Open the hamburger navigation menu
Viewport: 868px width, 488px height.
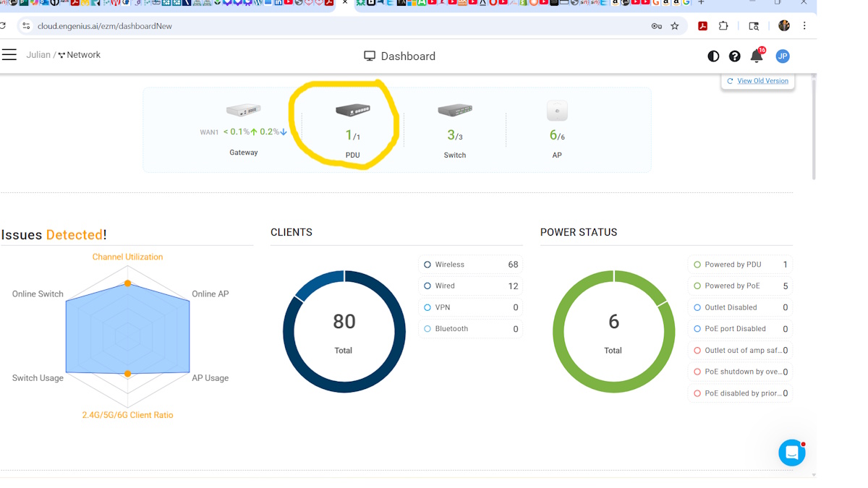[9, 55]
